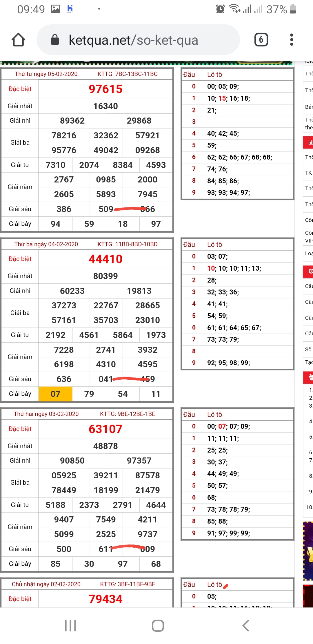Tap lô tô row '61; 61; 64; 65; 67;'
This screenshot has height=644, width=313.
234,328
